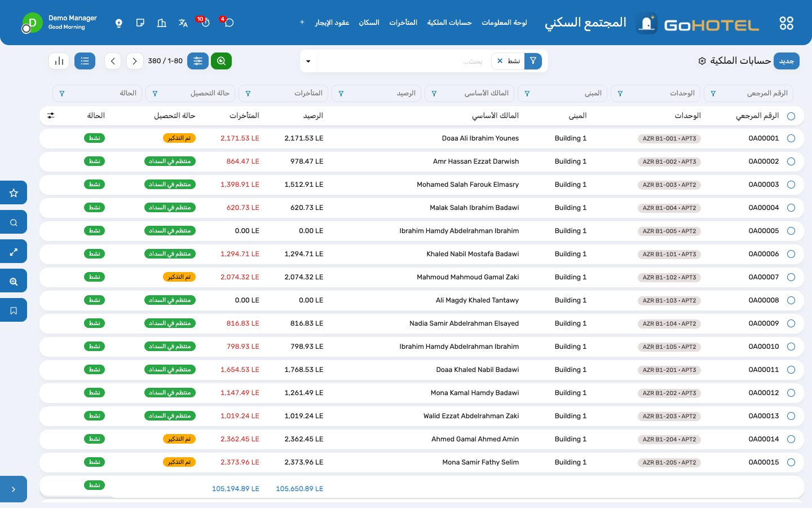812x508 pixels.
Task: Tick the select-all checkbox in the table header
Action: pos(791,116)
